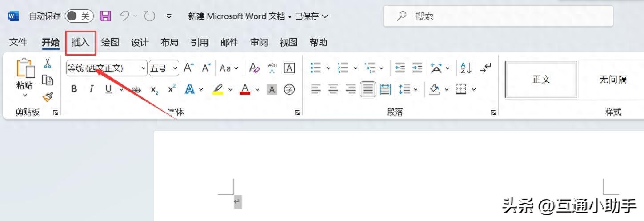644x221 pixels.
Task: Align text right
Action: [351, 89]
